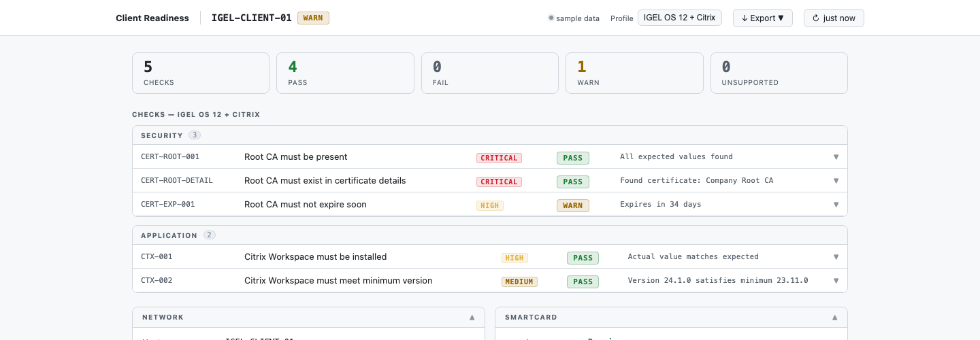Click 'Citrix Workspace must meet minimum version'
Screen dimensions: 980x340
pos(338,281)
